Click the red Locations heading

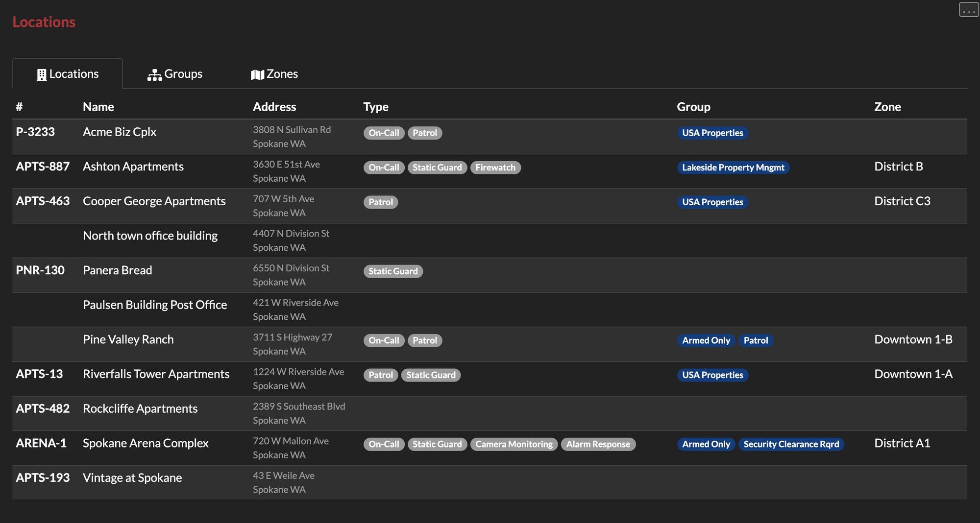pos(44,22)
